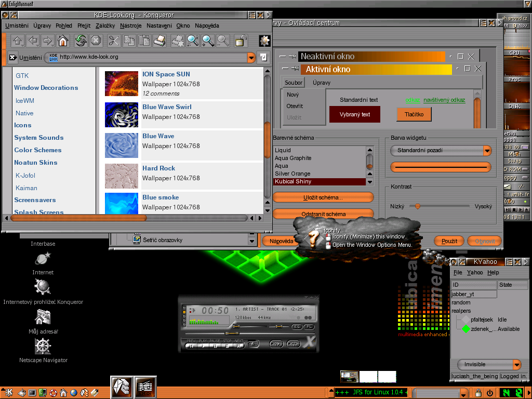Adjust the Kontrast slider handle

(417, 206)
